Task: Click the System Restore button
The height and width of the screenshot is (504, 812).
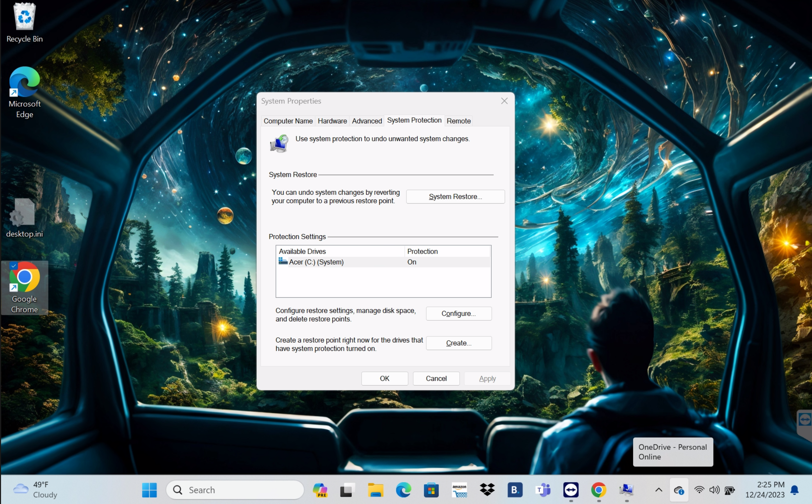Action: 455,196
